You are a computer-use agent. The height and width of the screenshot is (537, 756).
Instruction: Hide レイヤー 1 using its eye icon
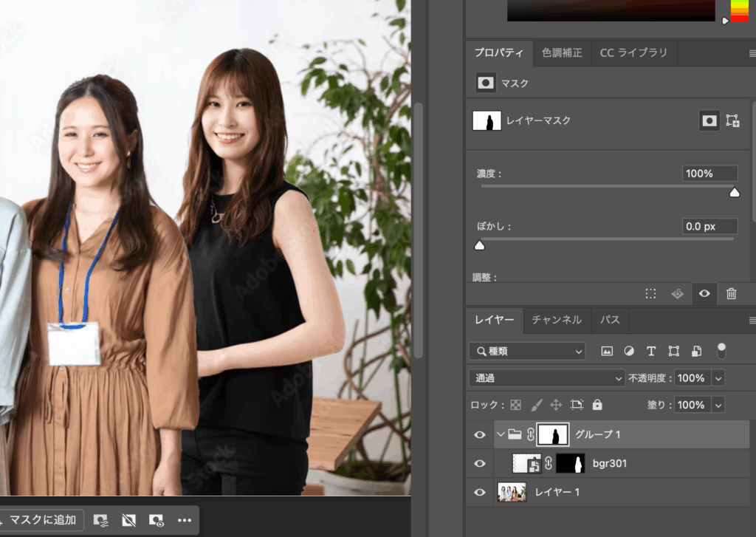pyautogui.click(x=480, y=492)
